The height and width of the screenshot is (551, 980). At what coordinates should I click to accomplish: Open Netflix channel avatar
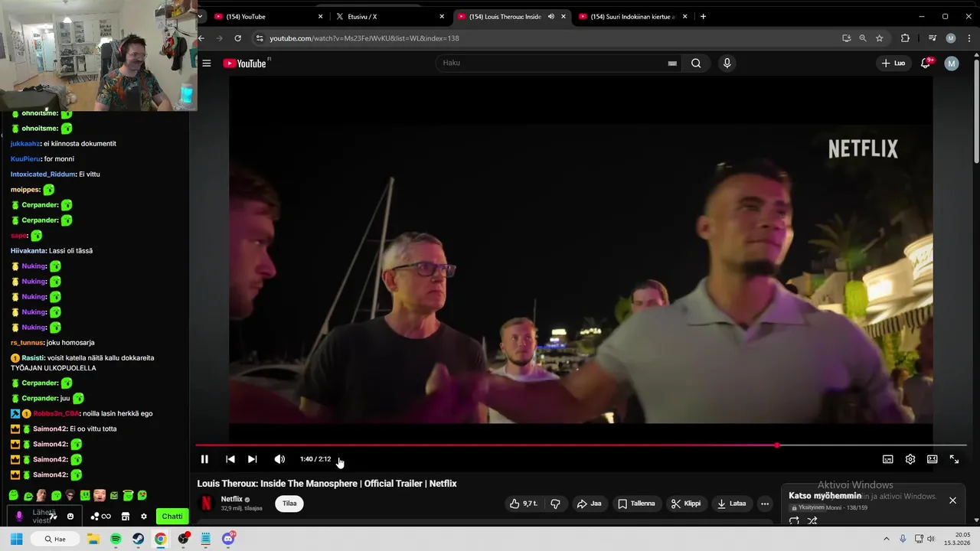pyautogui.click(x=206, y=503)
